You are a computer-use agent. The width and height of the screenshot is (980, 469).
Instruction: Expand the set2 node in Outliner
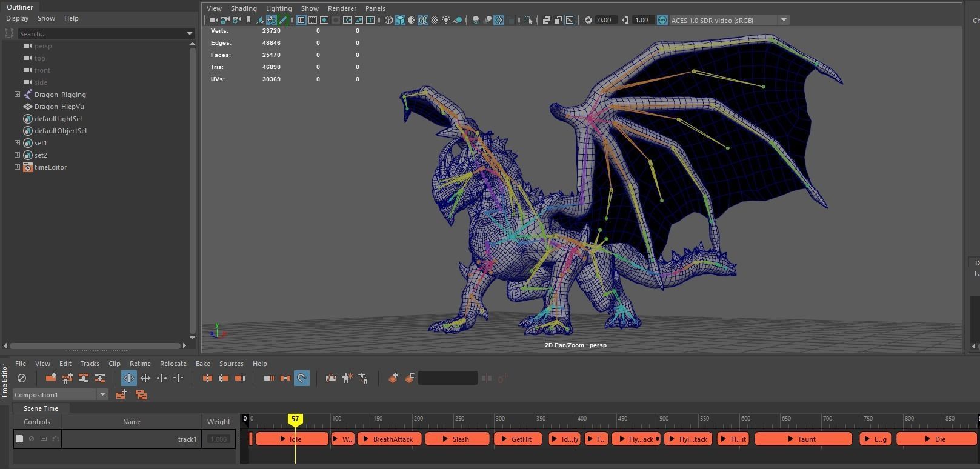[18, 155]
